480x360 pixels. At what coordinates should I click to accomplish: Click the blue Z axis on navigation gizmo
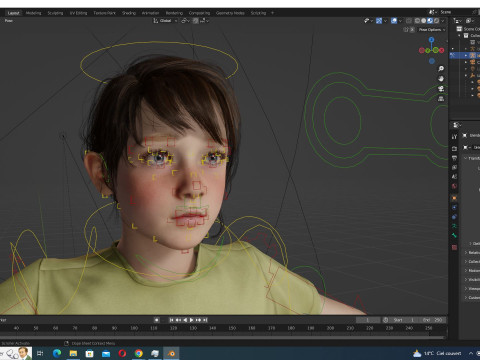pos(432,40)
